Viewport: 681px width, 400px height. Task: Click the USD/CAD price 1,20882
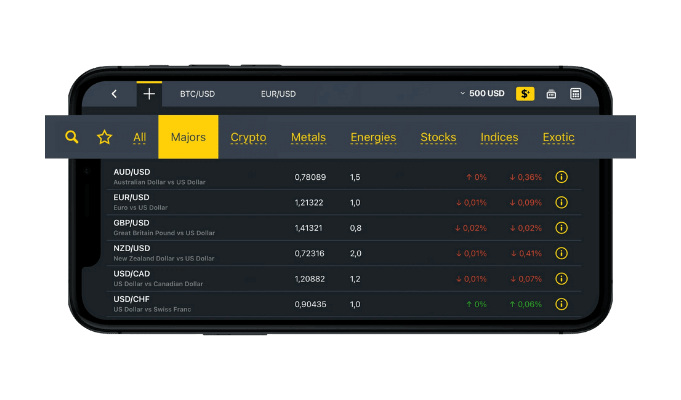(310, 279)
